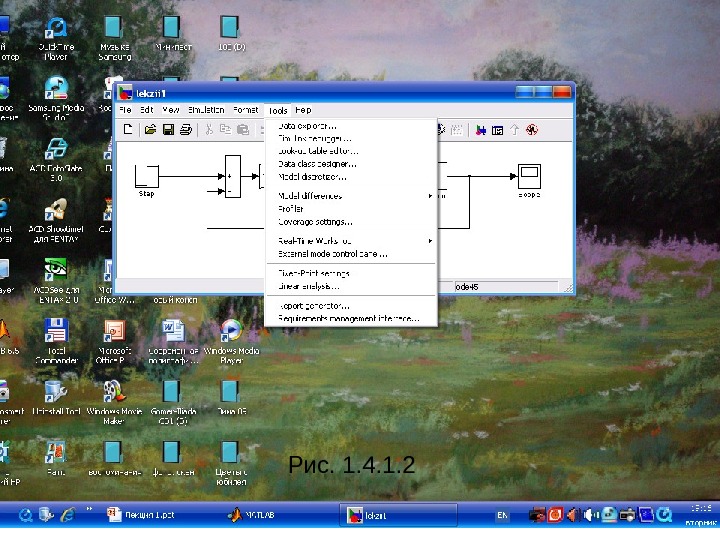Viewport: 720px width, 540px height.
Task: Select the Step block in the model
Action: click(146, 176)
